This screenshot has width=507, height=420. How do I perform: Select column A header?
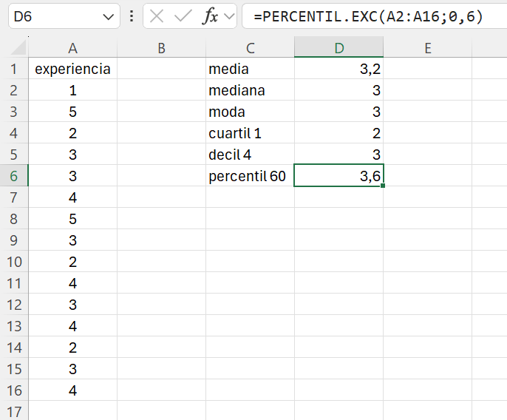[x=72, y=49]
